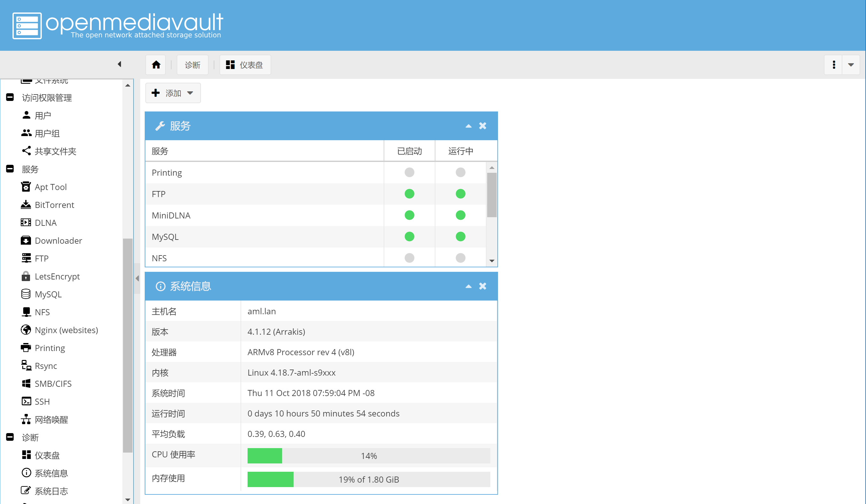866x504 pixels.
Task: Open 网络唤醒 network icon
Action: click(26, 419)
